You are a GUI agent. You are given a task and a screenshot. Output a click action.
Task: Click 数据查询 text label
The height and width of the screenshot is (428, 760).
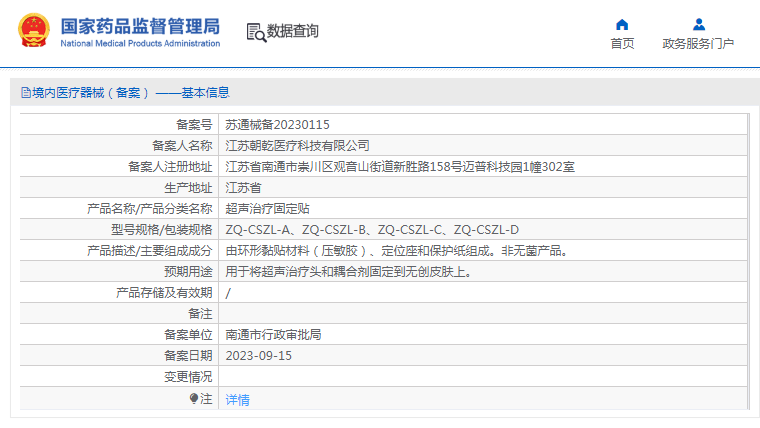[x=293, y=31]
